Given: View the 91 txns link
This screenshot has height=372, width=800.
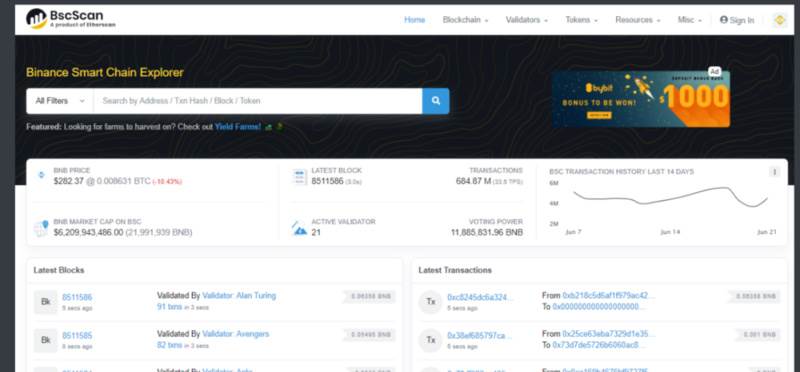Looking at the screenshot, I should (169, 307).
